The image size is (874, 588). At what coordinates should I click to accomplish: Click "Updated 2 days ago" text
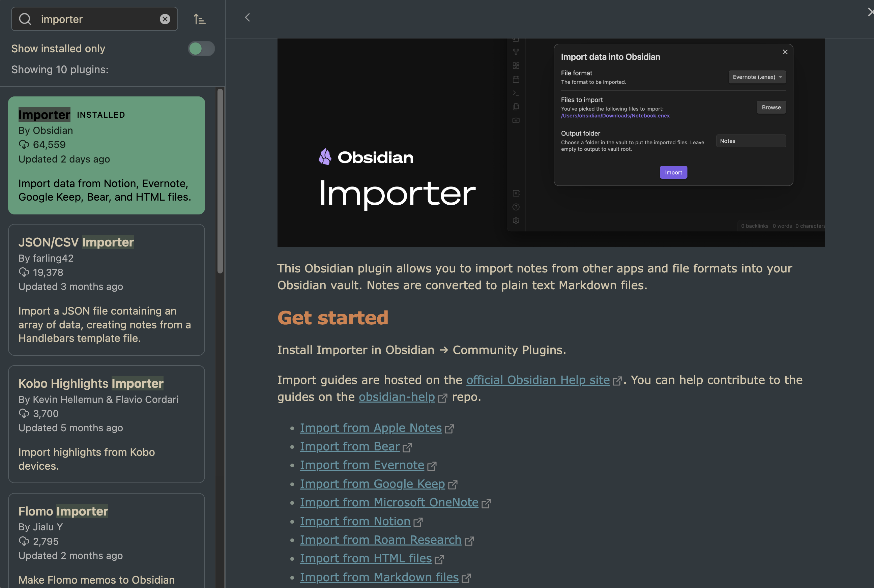(64, 159)
